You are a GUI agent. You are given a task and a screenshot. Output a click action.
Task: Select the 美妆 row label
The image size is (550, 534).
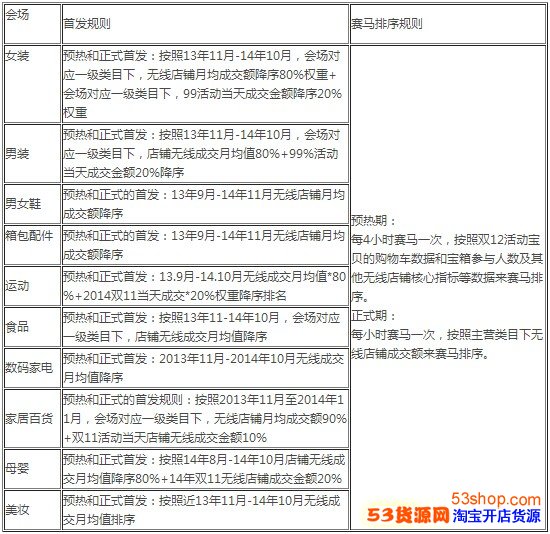(x=17, y=510)
